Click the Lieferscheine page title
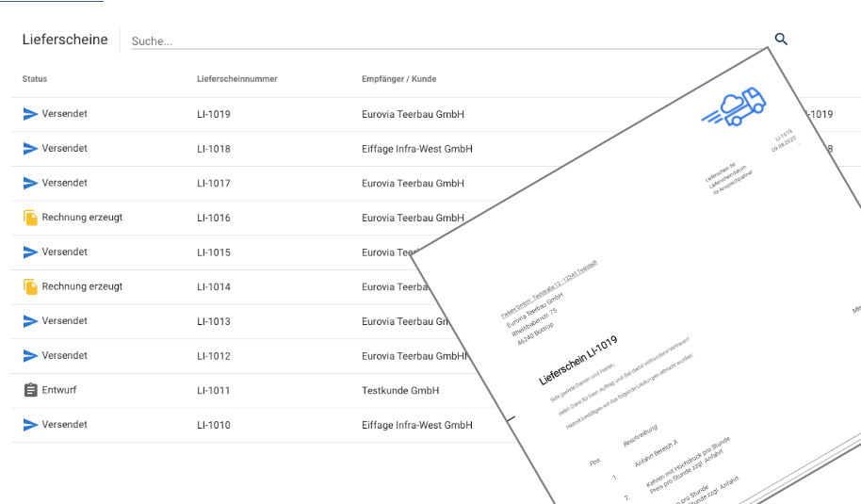861x504 pixels. [65, 40]
